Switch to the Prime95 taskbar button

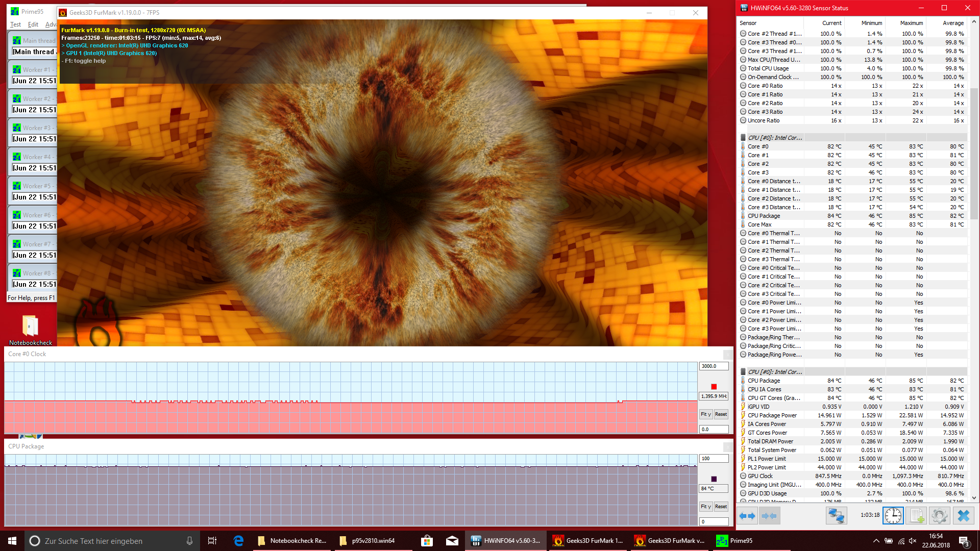tap(735, 541)
